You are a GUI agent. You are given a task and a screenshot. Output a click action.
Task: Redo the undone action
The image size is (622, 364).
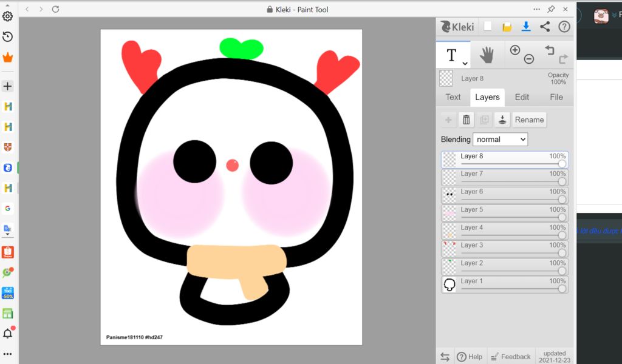(563, 59)
